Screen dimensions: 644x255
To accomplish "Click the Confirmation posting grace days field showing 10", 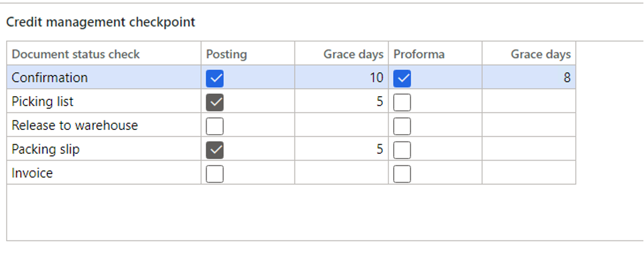I will pyautogui.click(x=341, y=78).
